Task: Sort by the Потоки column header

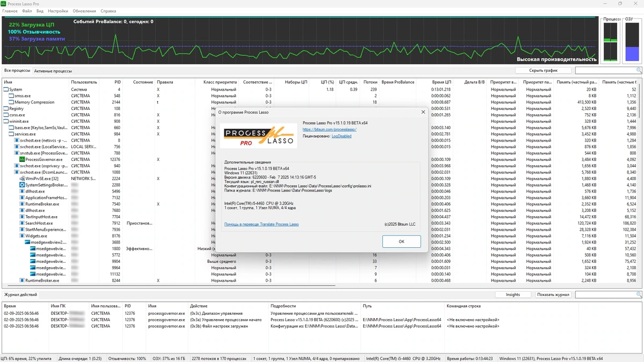Action: point(370,82)
